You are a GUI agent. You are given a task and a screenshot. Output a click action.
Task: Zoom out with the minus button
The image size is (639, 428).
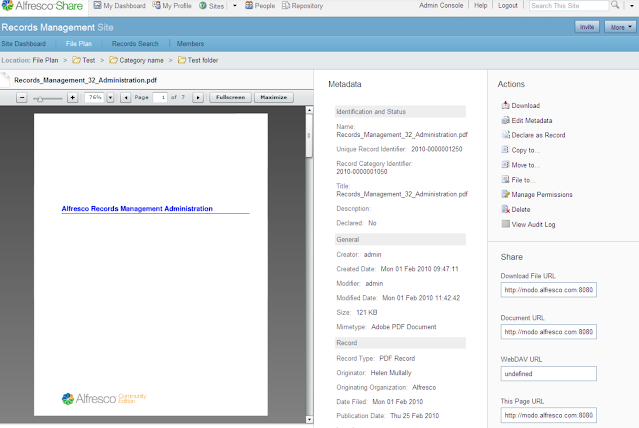click(22, 97)
